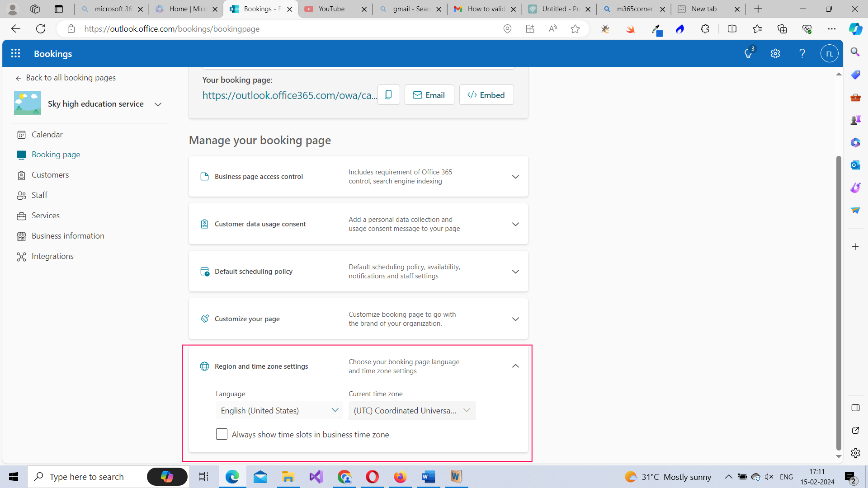Open the Current time zone dropdown
Viewport: 868px width, 488px height.
tap(412, 410)
